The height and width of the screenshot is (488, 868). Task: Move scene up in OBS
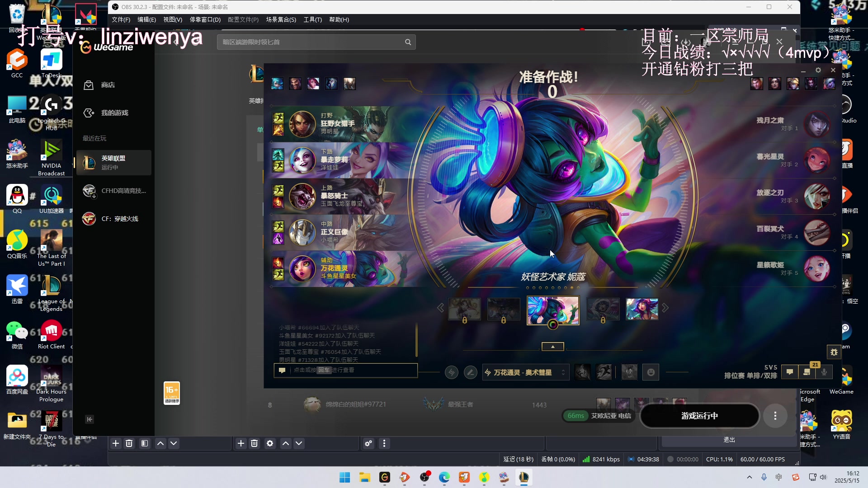tap(160, 443)
